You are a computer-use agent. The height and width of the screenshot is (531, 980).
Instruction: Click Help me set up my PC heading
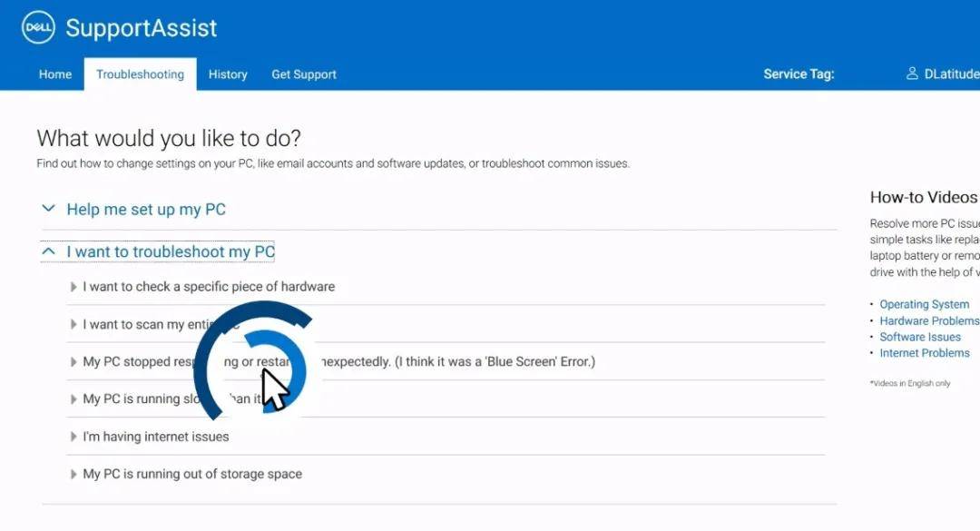click(x=146, y=210)
